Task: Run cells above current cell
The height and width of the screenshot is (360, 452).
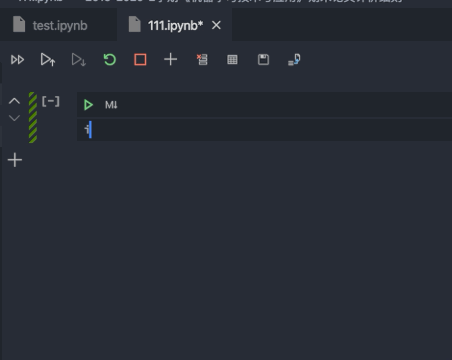Action: [48, 60]
